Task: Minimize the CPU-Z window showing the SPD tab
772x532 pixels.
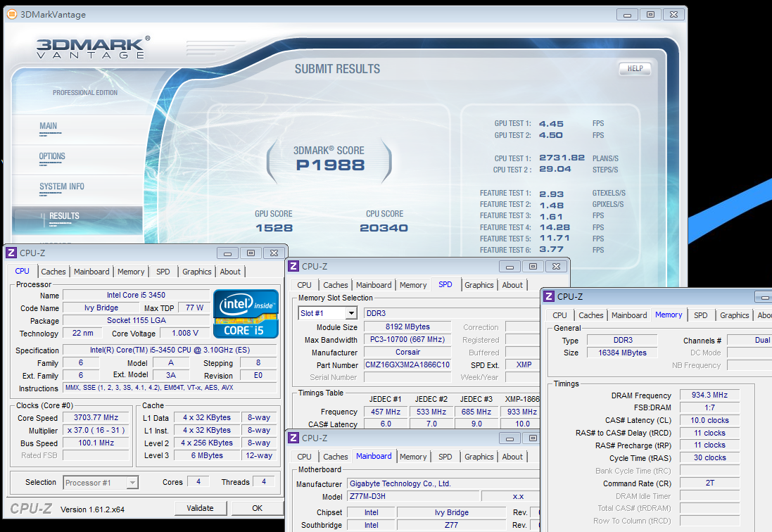Action: click(511, 267)
